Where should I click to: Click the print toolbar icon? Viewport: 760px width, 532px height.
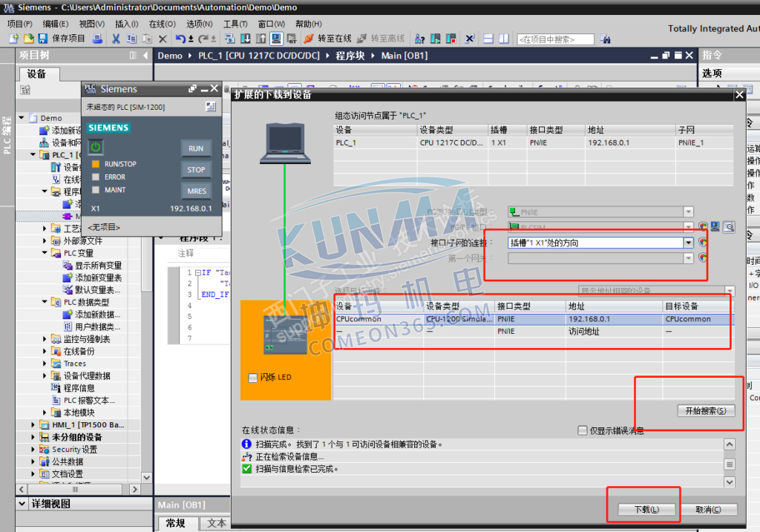(97, 39)
